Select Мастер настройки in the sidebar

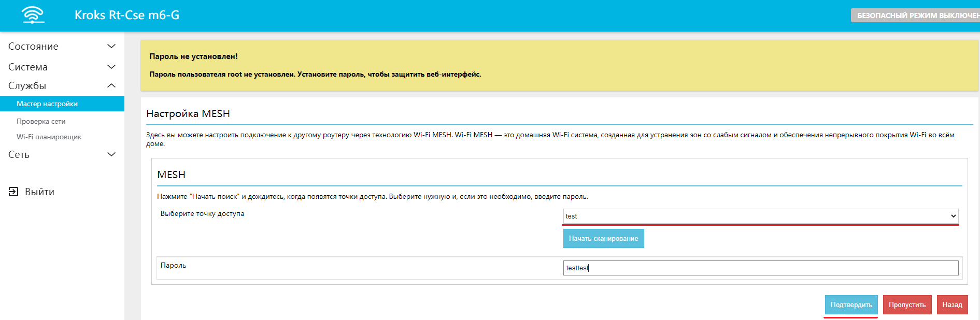tap(47, 104)
